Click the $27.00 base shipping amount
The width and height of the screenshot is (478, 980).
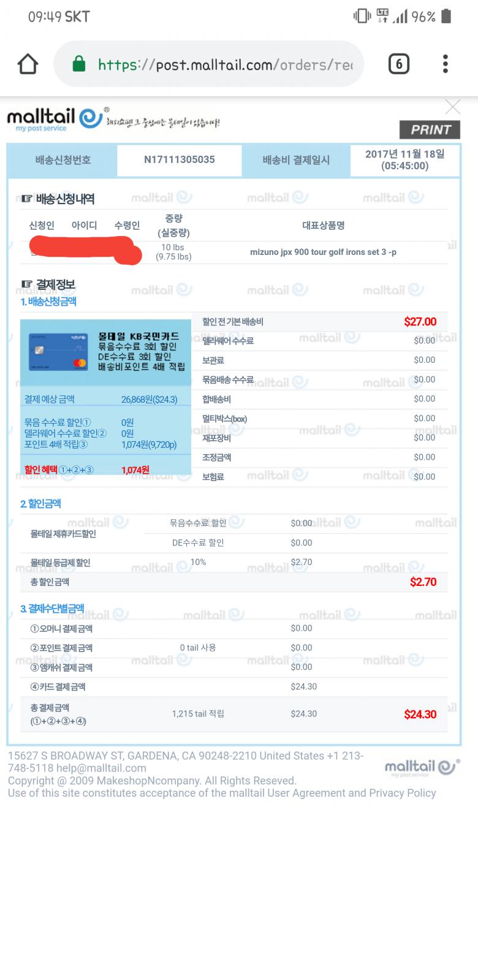[x=420, y=321]
